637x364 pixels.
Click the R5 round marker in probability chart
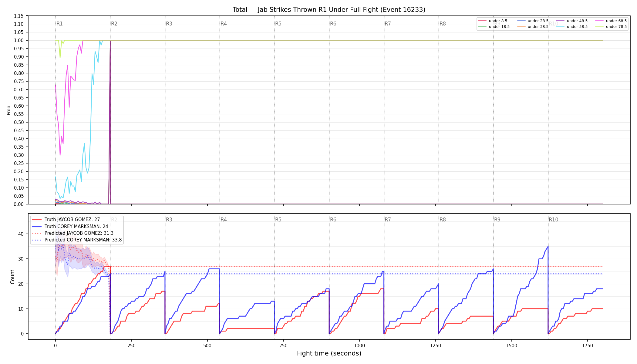[278, 24]
